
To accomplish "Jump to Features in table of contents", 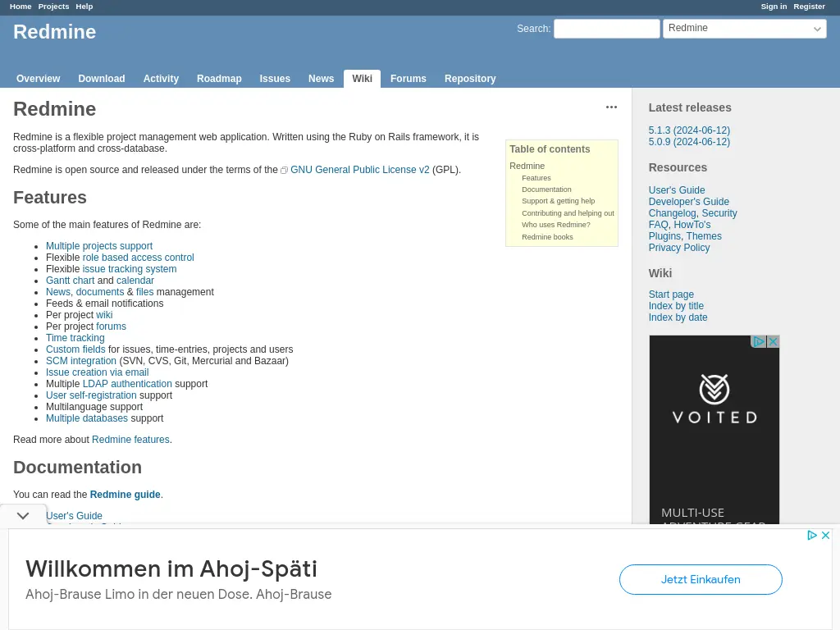I will (536, 178).
